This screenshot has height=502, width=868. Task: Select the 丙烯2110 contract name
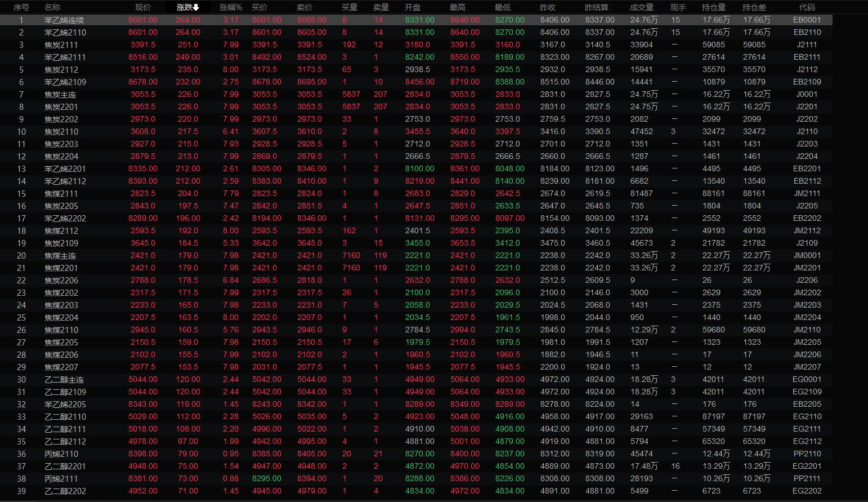pos(61,454)
